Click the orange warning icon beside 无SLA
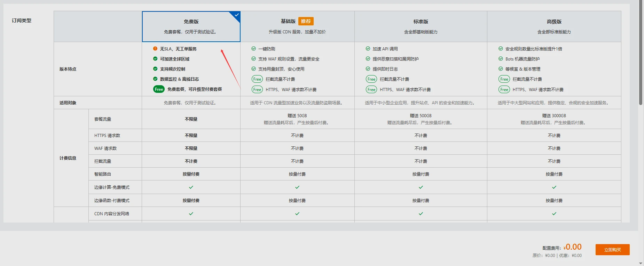The height and width of the screenshot is (266, 644). pyautogui.click(x=155, y=49)
